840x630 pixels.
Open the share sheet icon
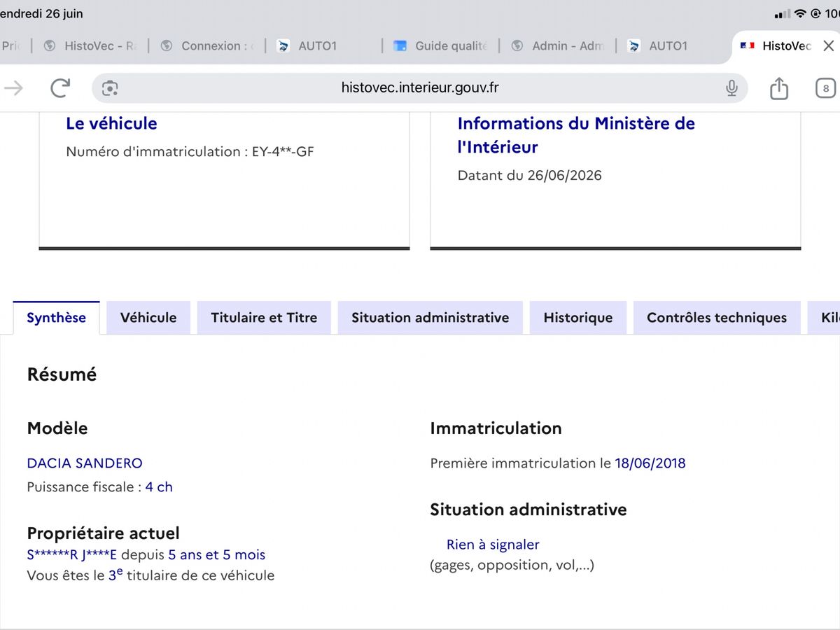[779, 87]
